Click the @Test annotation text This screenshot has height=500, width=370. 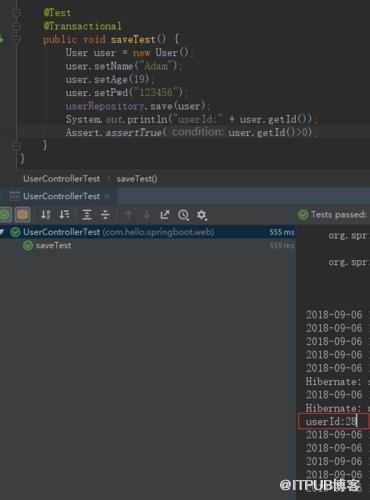pos(57,13)
